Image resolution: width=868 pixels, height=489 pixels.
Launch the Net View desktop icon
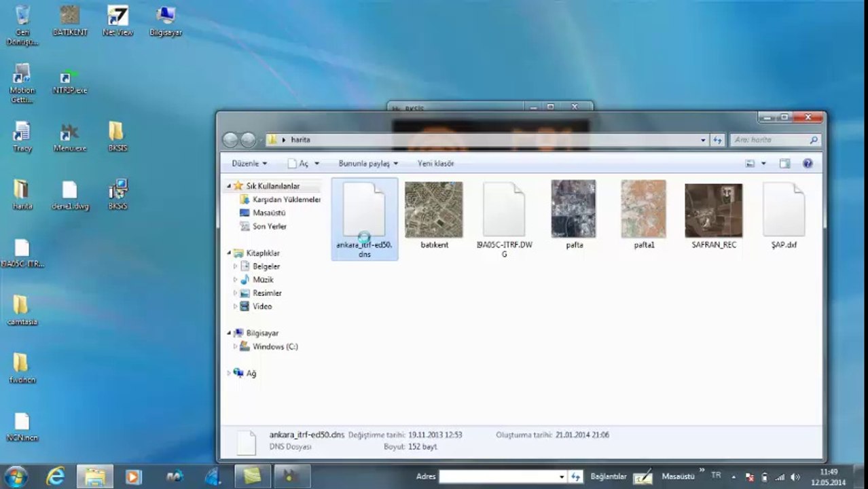(117, 20)
